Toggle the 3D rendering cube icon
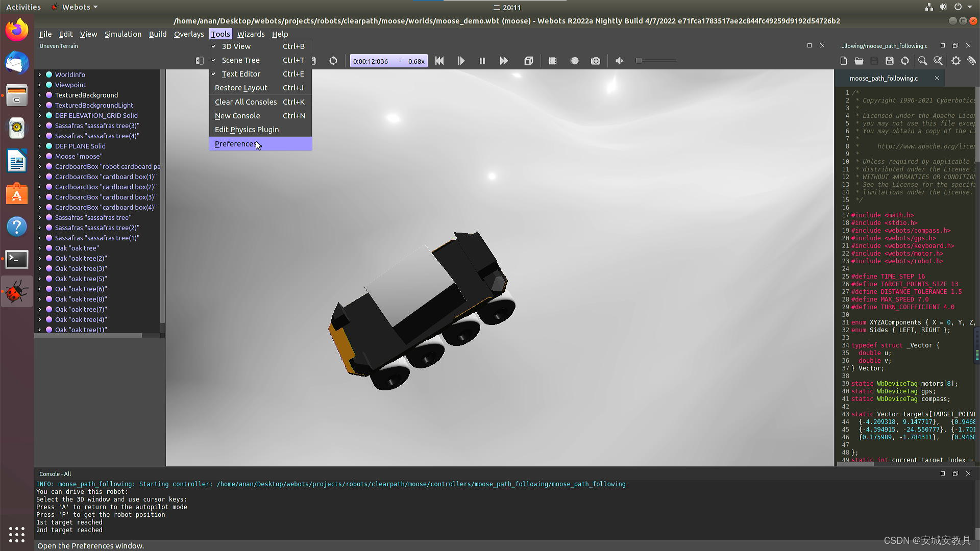 click(529, 61)
